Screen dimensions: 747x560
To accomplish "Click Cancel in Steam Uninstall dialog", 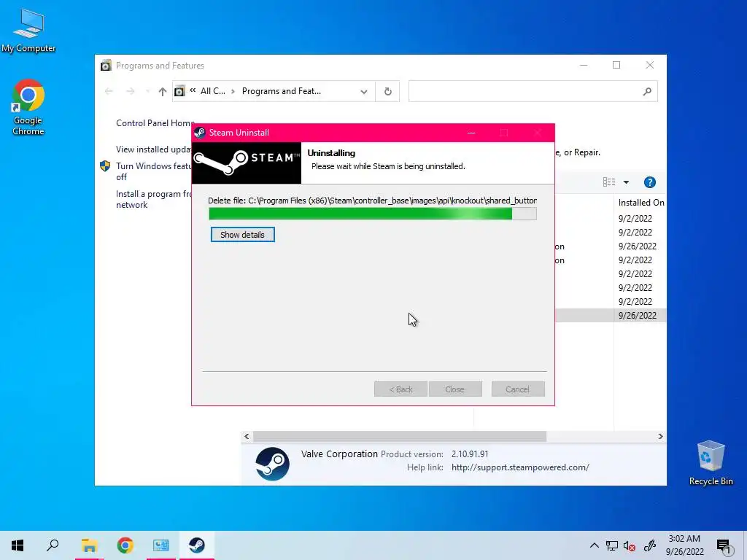I will [x=518, y=389].
